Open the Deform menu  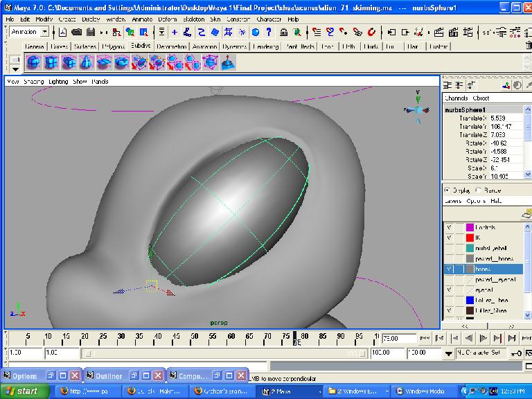pyautogui.click(x=168, y=19)
